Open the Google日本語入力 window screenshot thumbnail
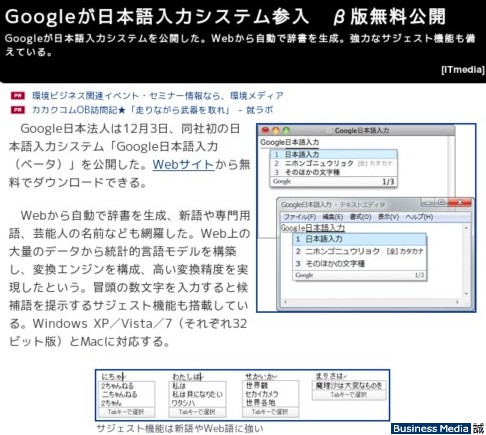 pos(366,218)
